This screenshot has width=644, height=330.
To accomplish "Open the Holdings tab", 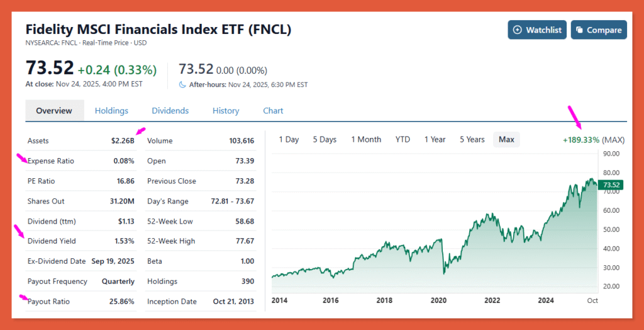I will tap(111, 111).
